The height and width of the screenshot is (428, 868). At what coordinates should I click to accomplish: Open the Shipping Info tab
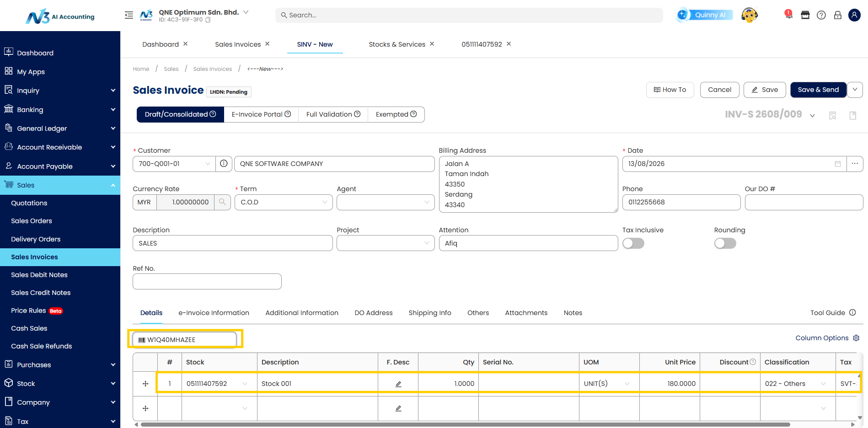click(x=430, y=313)
